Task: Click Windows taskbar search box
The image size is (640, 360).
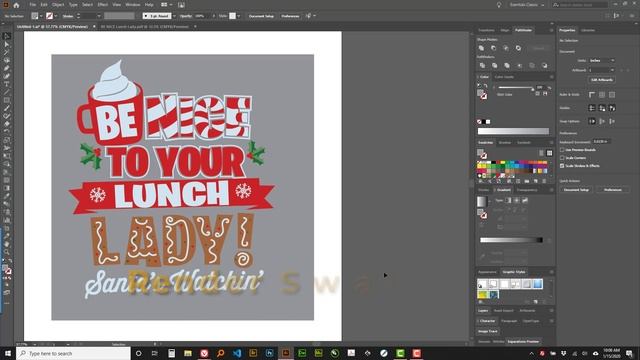Action: (x=73, y=353)
